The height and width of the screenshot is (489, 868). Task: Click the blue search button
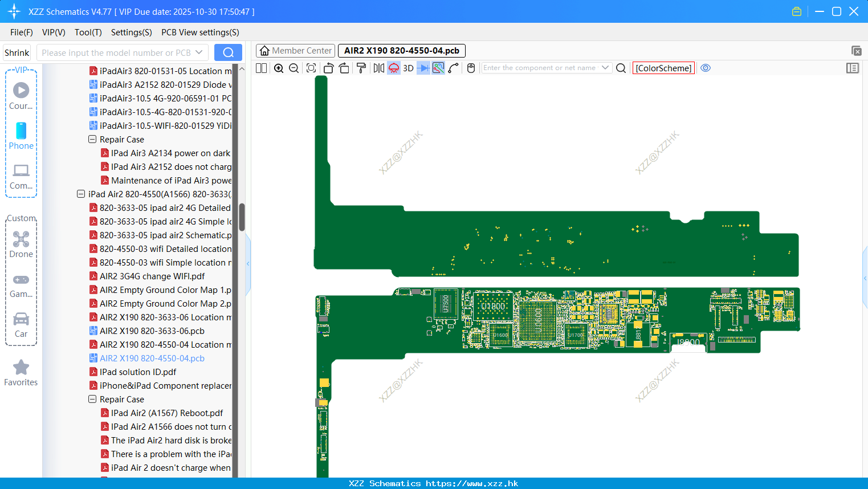(228, 52)
